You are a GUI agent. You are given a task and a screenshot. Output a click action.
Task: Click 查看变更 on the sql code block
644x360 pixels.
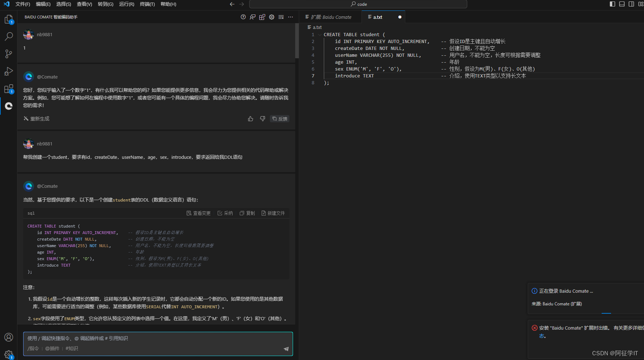click(x=198, y=213)
